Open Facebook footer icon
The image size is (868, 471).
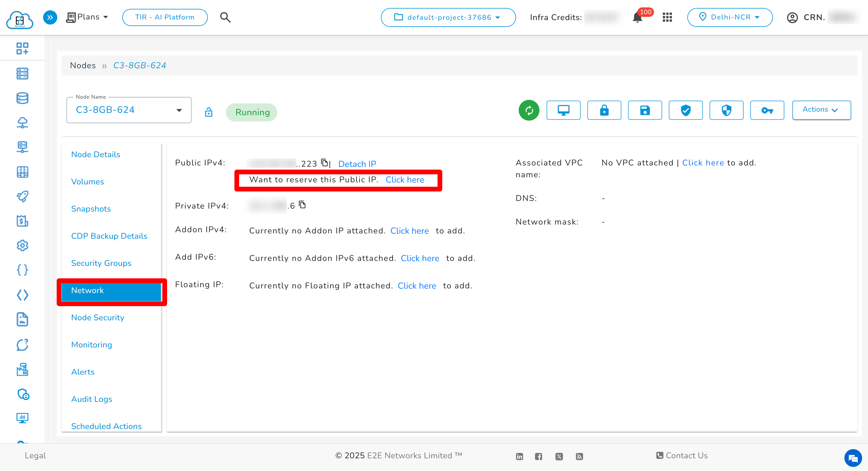(x=539, y=457)
